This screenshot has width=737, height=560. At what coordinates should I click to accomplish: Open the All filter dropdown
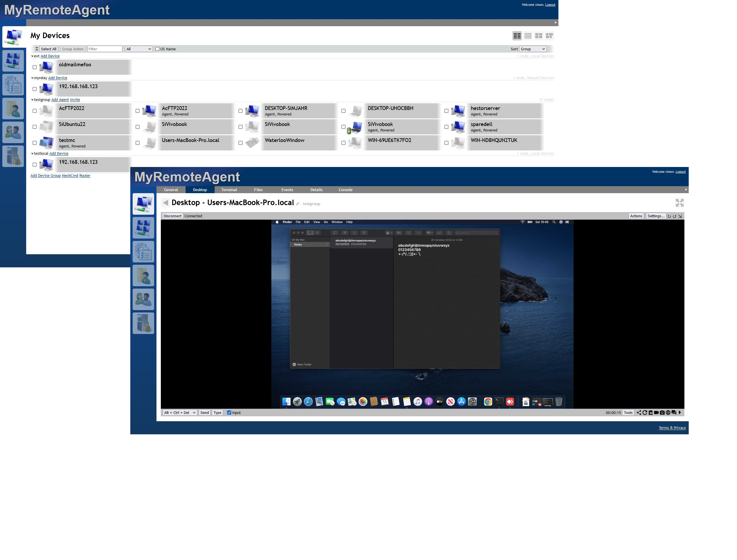(x=139, y=49)
